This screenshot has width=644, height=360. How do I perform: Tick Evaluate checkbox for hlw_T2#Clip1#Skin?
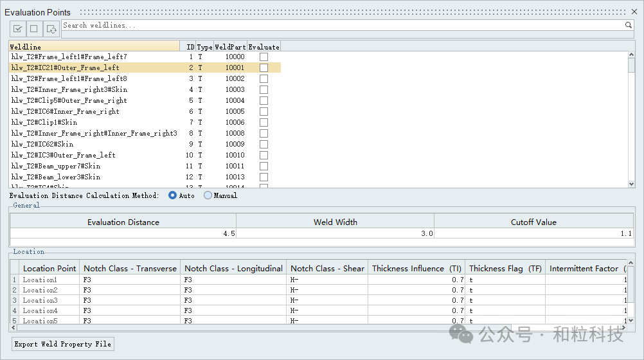pyautogui.click(x=264, y=123)
